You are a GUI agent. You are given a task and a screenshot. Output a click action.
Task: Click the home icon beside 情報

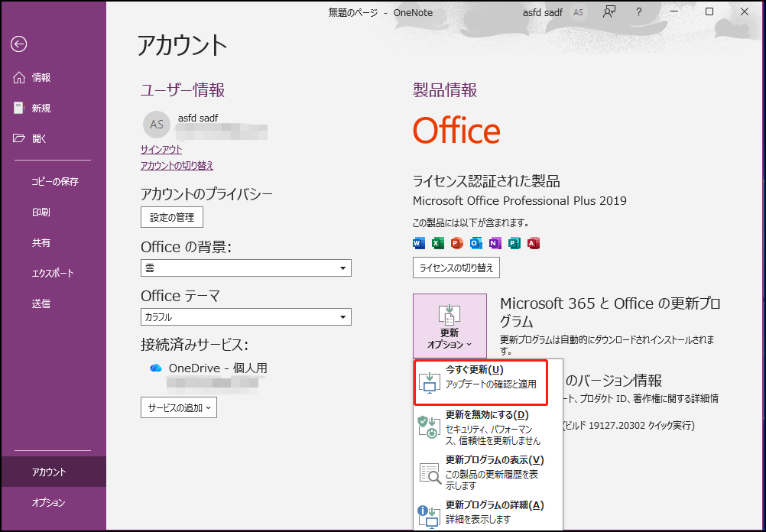pos(18,77)
